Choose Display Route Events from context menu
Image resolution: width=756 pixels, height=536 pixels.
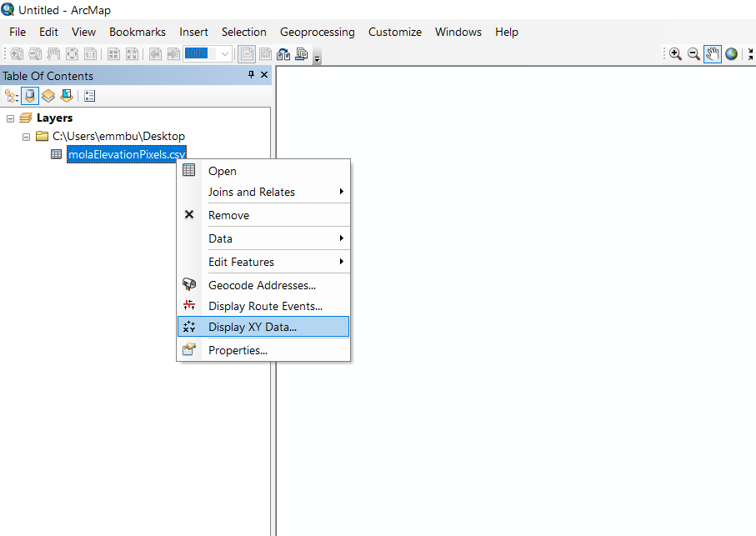click(x=263, y=306)
